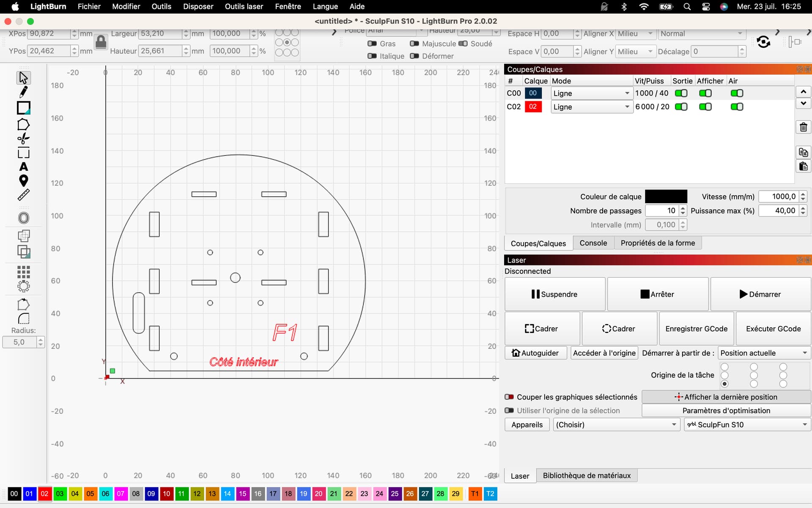Open Mode dropdown for layer C00

coord(592,93)
